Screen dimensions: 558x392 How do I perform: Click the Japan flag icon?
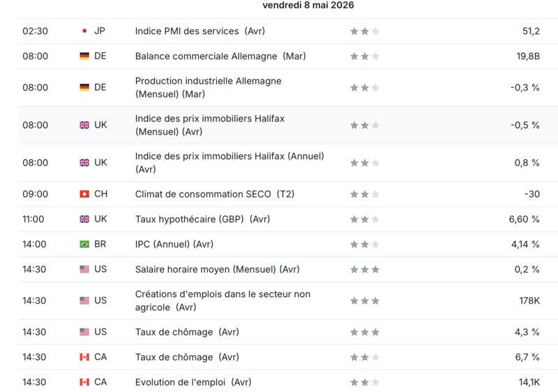tap(84, 31)
